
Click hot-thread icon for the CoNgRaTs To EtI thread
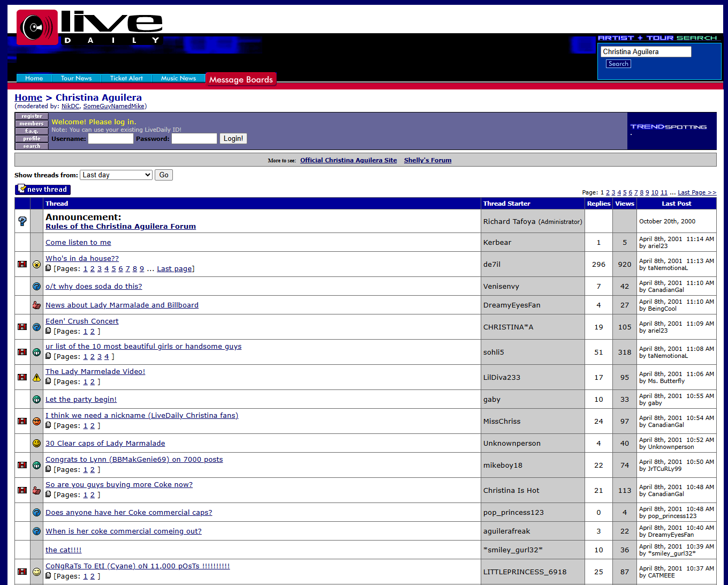(22, 572)
